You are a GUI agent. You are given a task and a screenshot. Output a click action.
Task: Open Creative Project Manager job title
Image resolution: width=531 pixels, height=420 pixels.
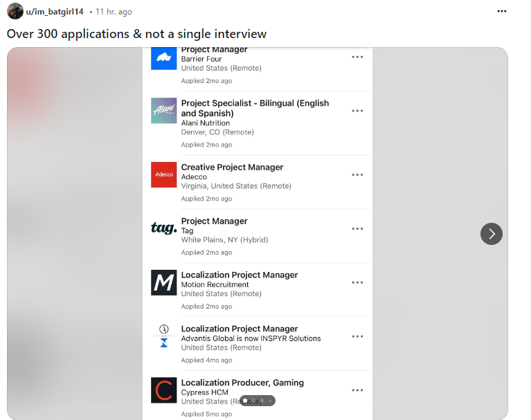pyautogui.click(x=232, y=167)
